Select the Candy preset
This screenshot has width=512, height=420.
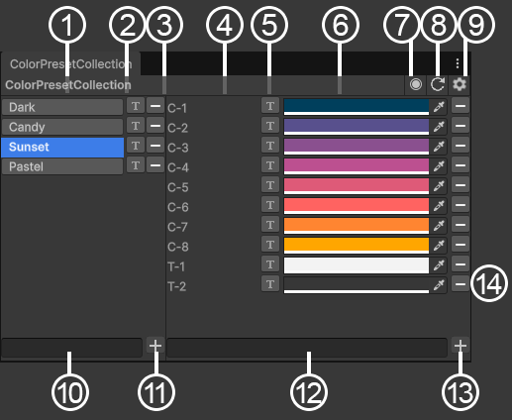coord(62,127)
